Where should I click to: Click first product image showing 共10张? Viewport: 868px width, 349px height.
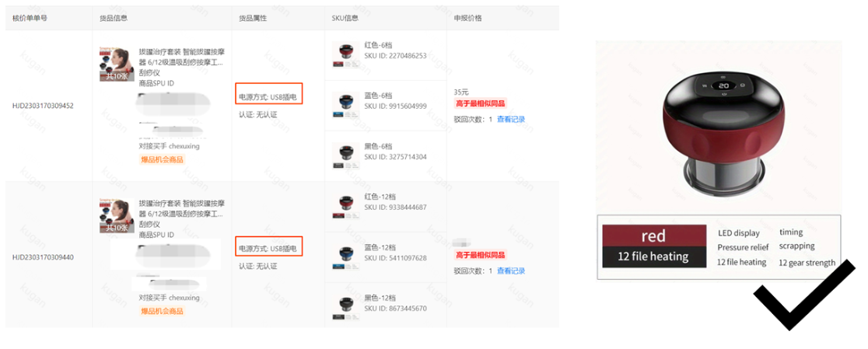coord(117,65)
